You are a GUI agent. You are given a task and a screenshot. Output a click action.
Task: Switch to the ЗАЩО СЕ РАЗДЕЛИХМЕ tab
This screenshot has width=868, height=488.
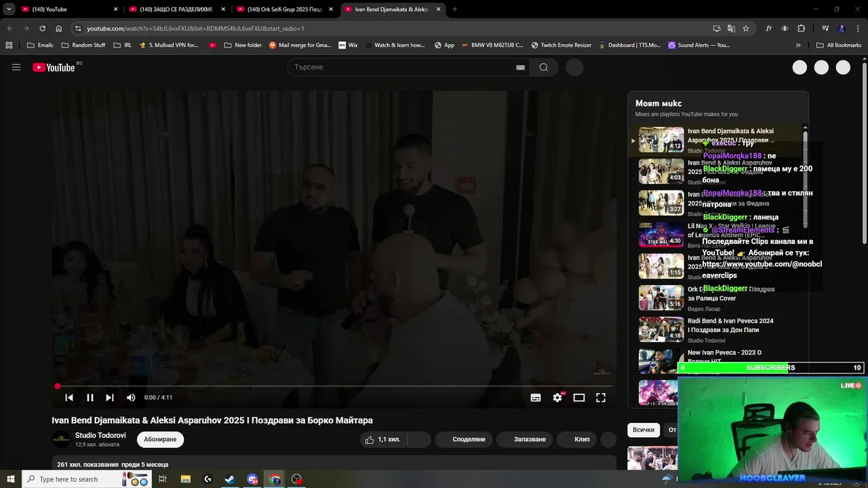coord(176,9)
